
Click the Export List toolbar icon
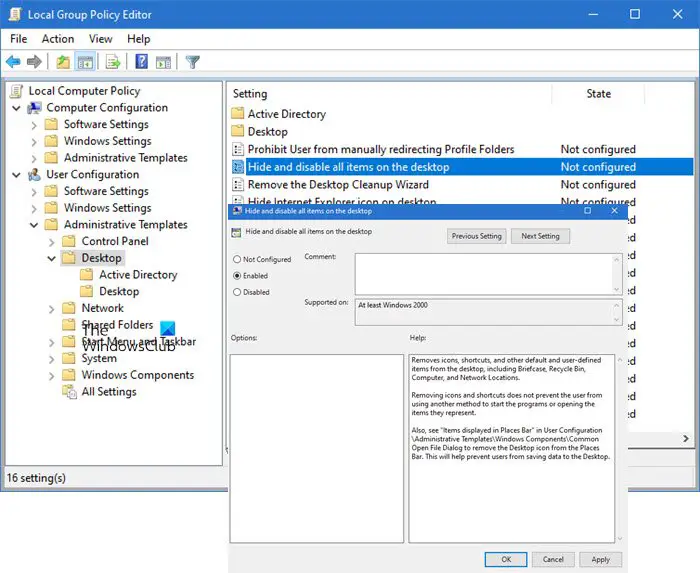113,62
